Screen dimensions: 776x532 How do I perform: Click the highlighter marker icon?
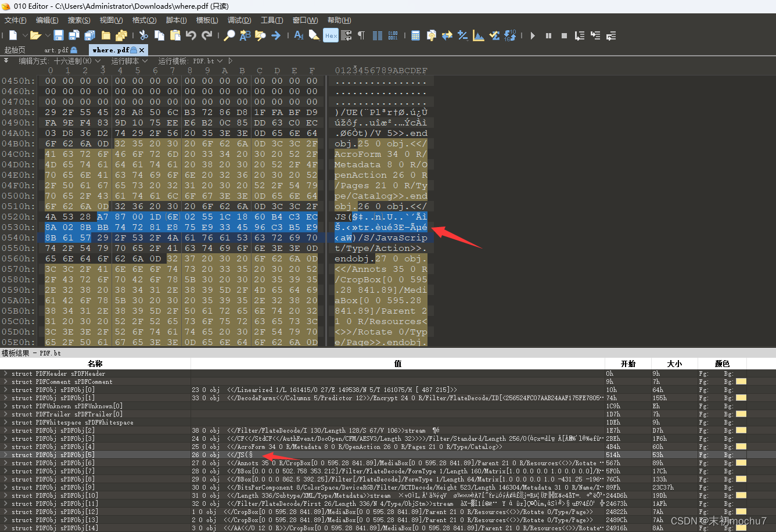click(314, 35)
